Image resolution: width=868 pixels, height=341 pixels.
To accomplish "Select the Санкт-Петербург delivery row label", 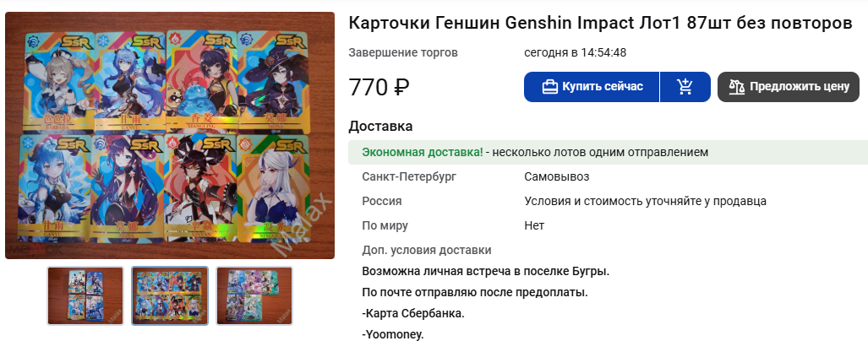I will tap(410, 177).
